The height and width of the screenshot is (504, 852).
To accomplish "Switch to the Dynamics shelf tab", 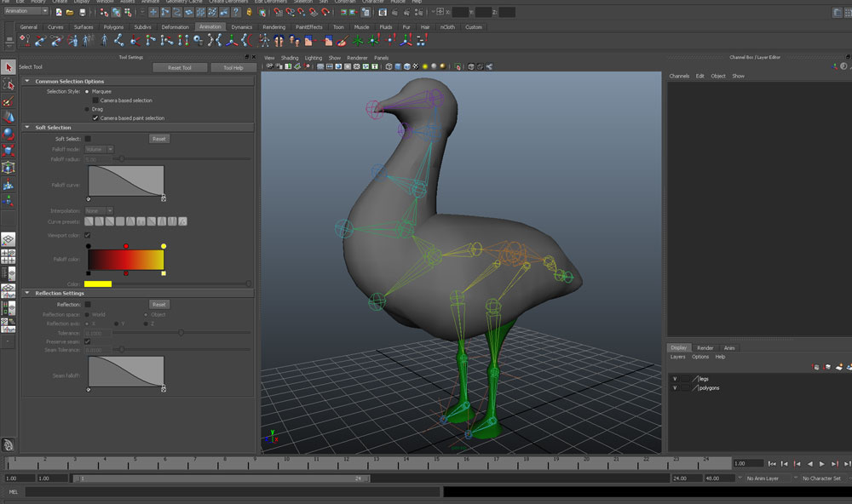I will 241,27.
